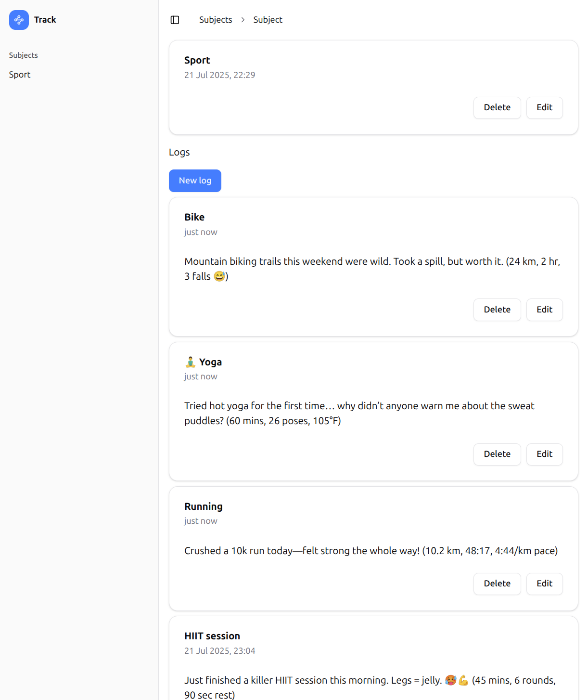This screenshot has height=700, width=588.
Task: Click the Subject breadcrumb item
Action: 268,20
